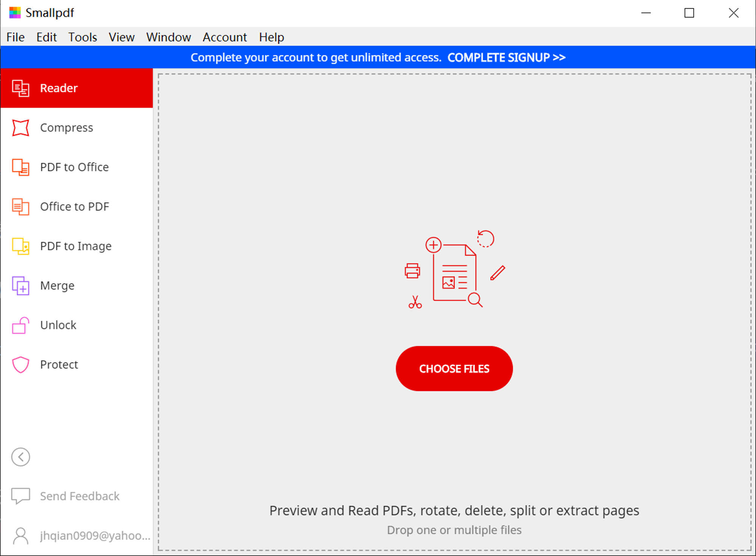Select the PDF to Office label
Screen dimensions: 756x556
pos(74,167)
